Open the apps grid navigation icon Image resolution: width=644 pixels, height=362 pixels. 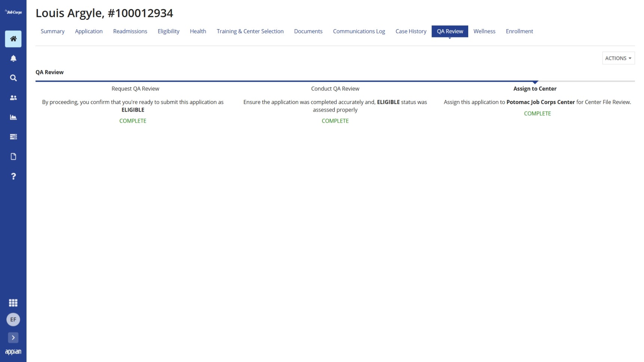(x=13, y=303)
